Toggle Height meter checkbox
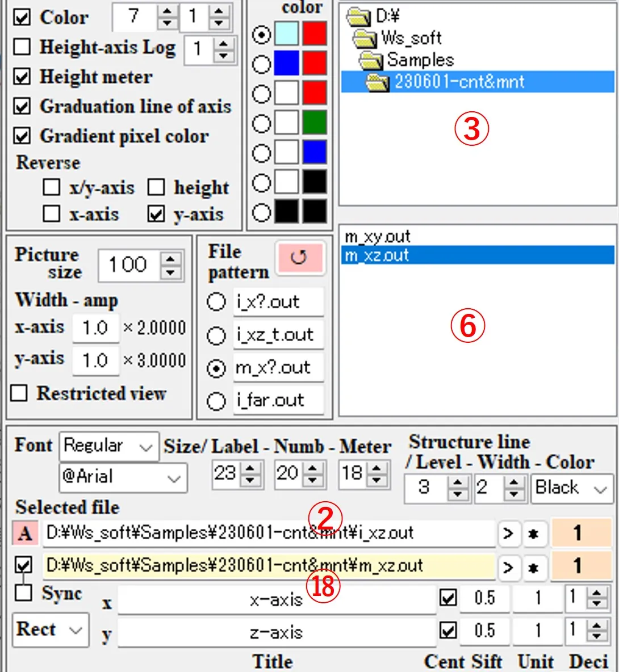Image resolution: width=619 pixels, height=672 pixels. (x=22, y=77)
